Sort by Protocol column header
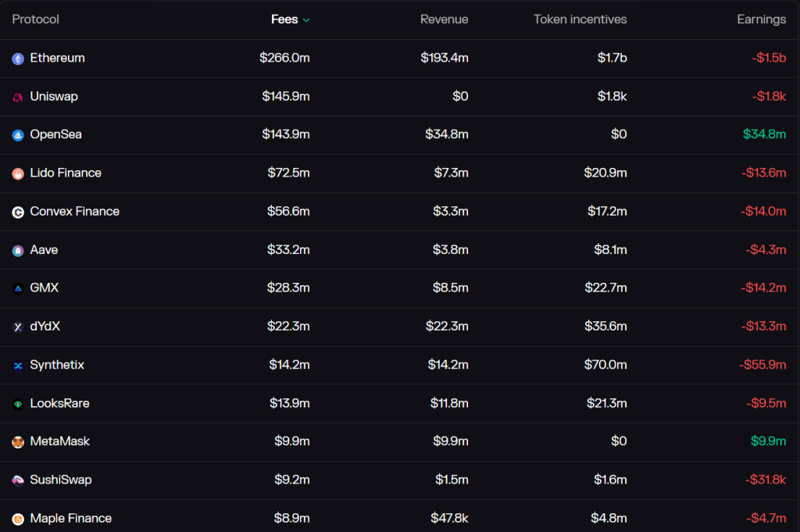 pos(36,20)
